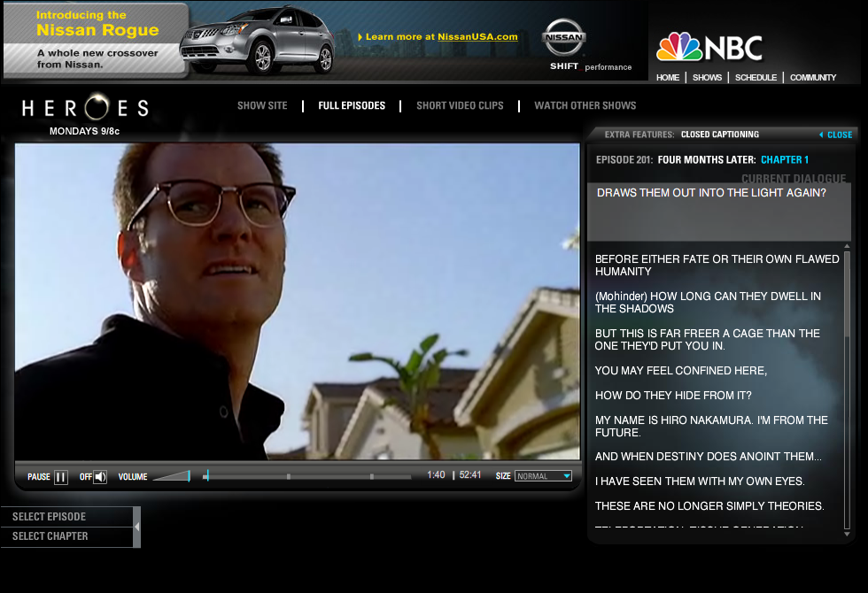Open the NissanUSA.com link
The height and width of the screenshot is (593, 868).
477,36
